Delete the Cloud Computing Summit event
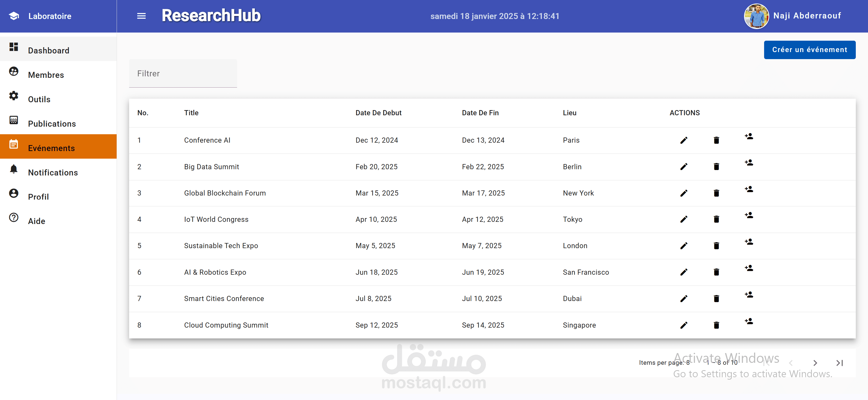This screenshot has height=400, width=868. coord(716,325)
